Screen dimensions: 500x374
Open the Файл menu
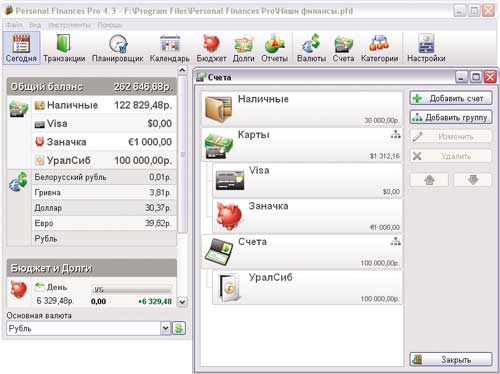point(14,25)
